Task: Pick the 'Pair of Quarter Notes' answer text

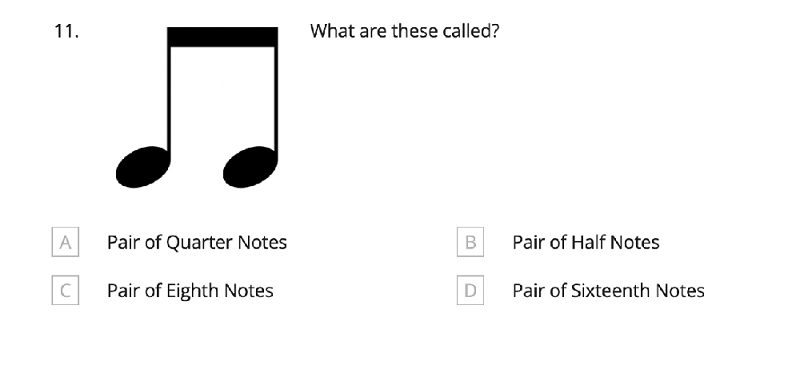Action: point(197,242)
